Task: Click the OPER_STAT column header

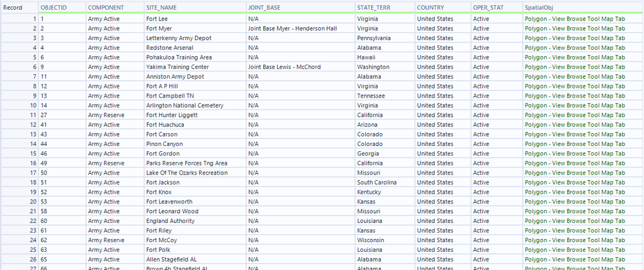Action: coord(488,7)
